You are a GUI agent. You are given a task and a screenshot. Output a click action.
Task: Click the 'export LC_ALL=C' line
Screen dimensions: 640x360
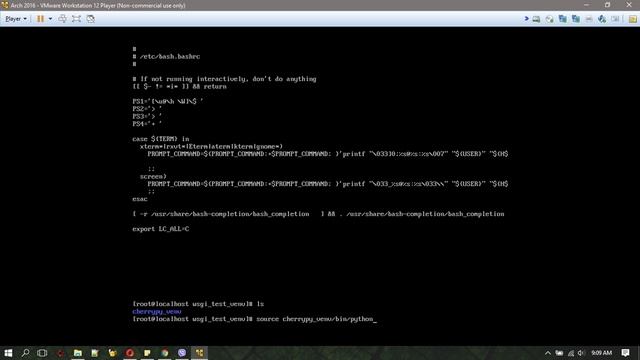(160, 229)
